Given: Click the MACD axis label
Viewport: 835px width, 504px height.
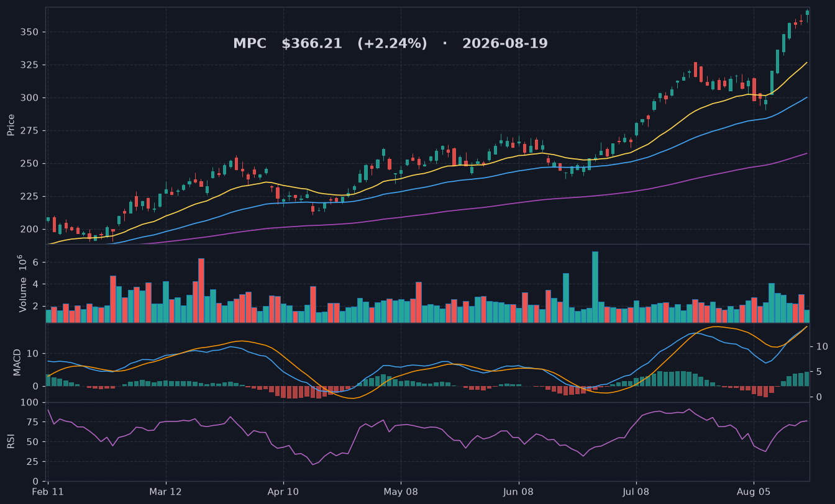Looking at the screenshot, I should pyautogui.click(x=17, y=362).
